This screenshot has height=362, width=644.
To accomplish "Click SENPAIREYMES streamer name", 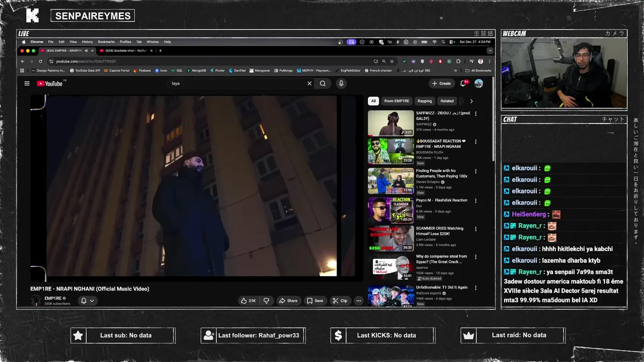I will (x=93, y=16).
